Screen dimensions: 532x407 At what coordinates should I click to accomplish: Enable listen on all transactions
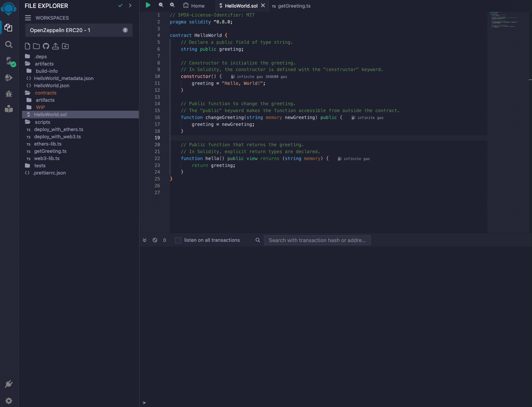tap(178, 240)
